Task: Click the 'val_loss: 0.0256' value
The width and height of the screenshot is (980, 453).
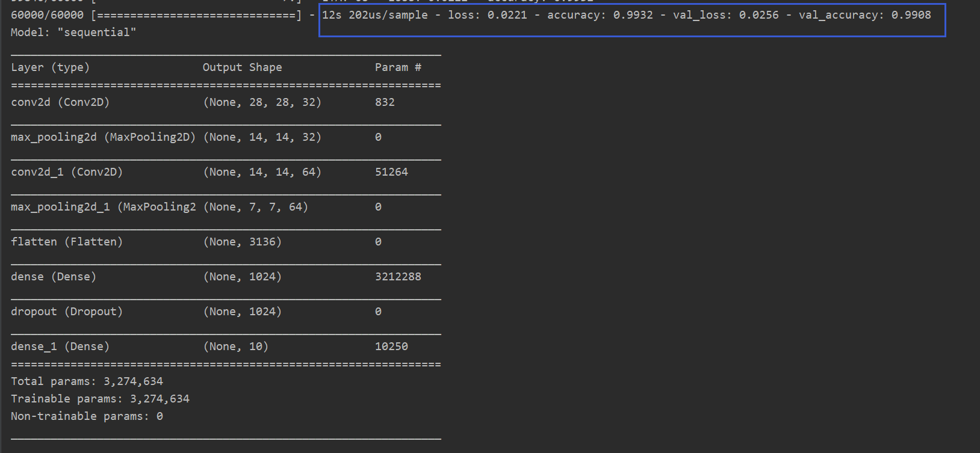Action: pos(726,15)
